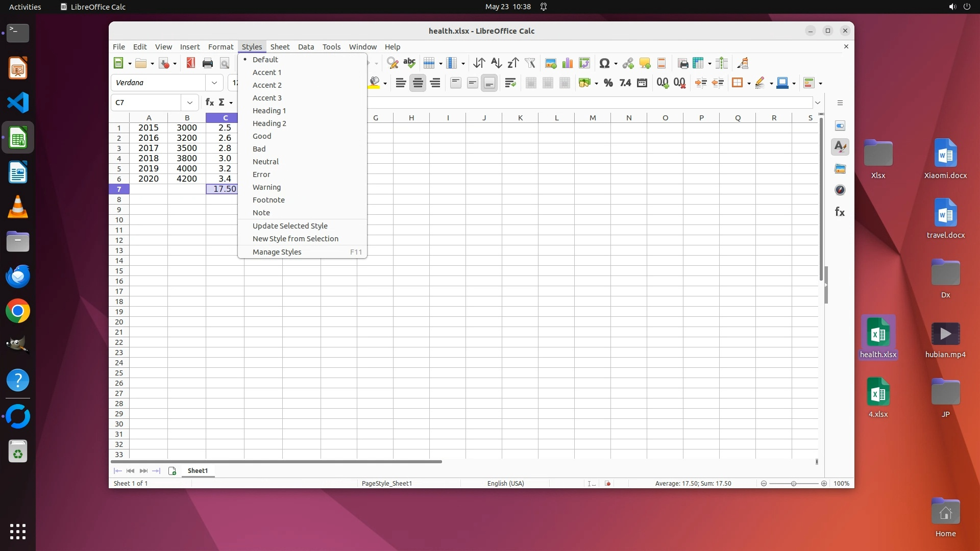Insert a comment with the toolbar icon
This screenshot has height=551, width=980.
coord(645,63)
